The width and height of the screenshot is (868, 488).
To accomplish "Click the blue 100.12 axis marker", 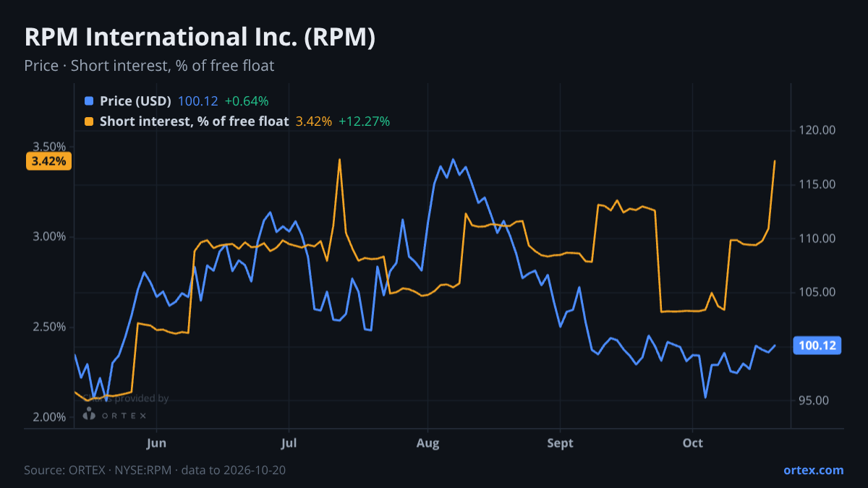I will click(818, 346).
